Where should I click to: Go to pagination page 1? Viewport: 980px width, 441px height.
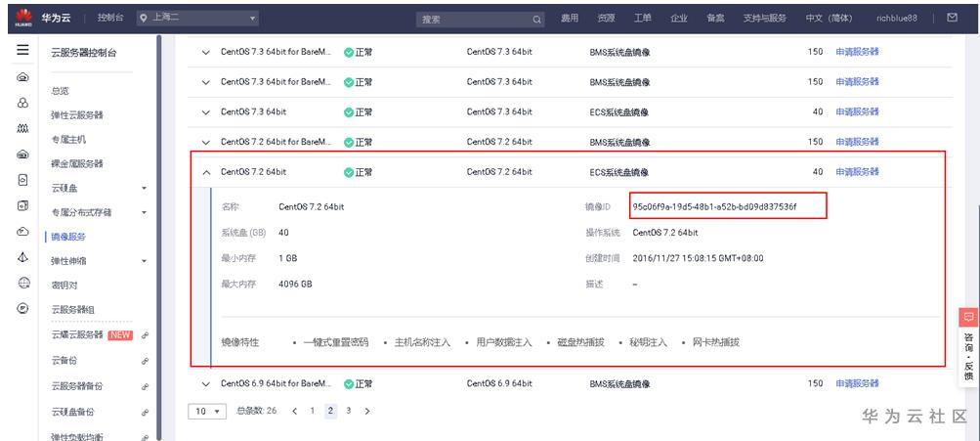point(313,411)
